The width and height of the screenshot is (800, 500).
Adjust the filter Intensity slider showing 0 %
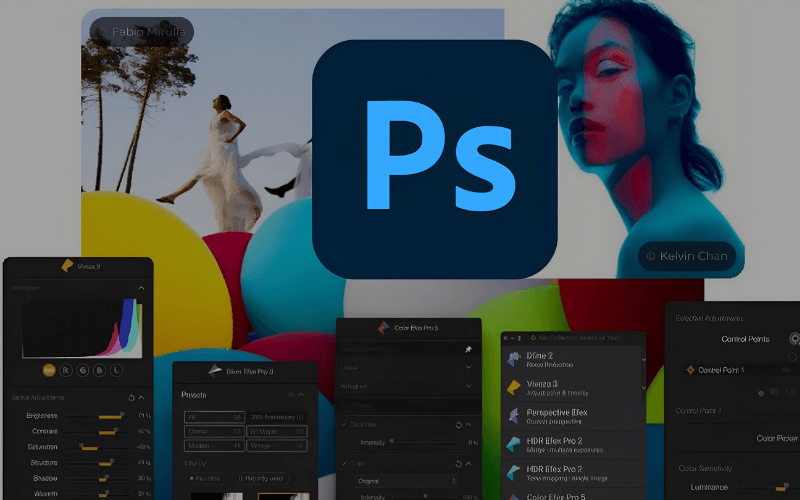pos(424,442)
